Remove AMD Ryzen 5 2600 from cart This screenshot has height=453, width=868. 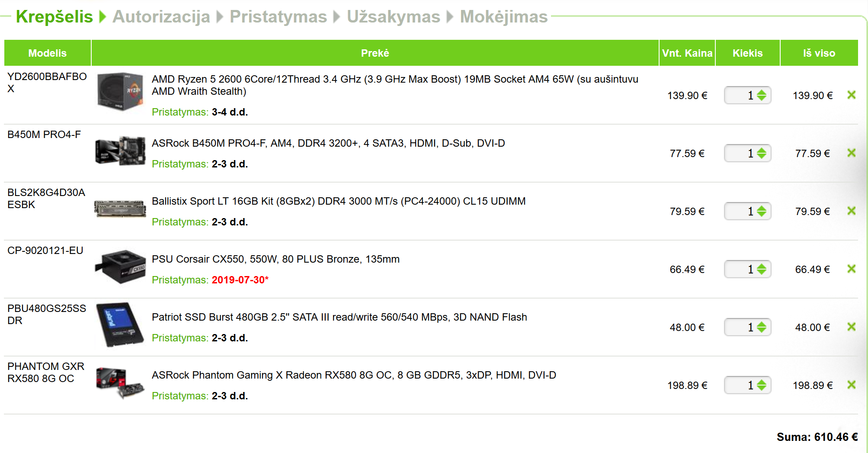point(851,95)
